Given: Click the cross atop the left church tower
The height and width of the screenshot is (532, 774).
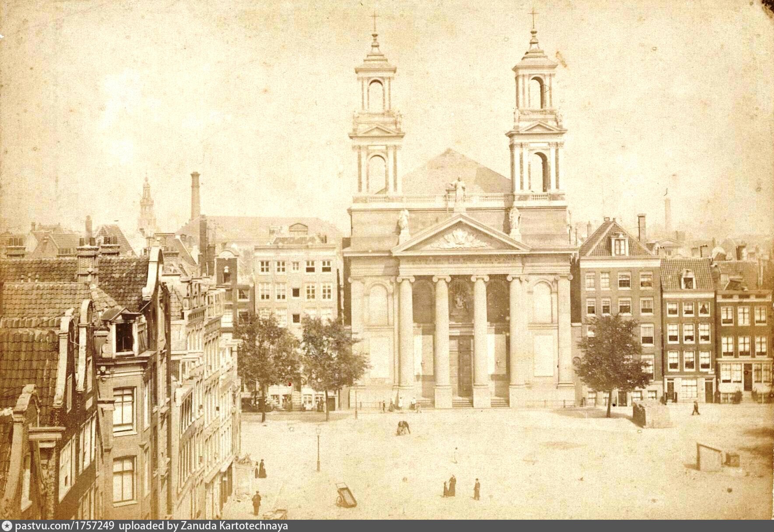Looking at the screenshot, I should click(x=375, y=20).
